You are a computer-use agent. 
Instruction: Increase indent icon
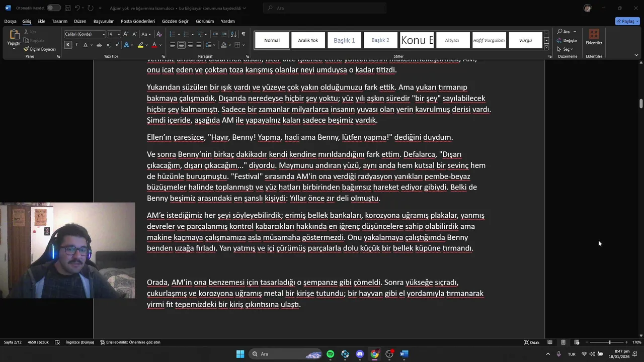click(224, 34)
